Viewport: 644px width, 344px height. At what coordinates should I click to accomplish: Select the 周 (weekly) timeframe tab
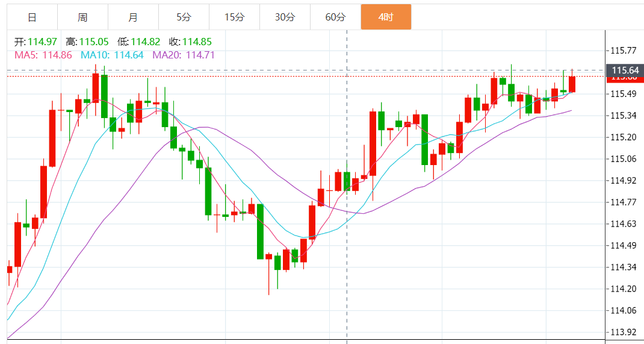tap(82, 17)
